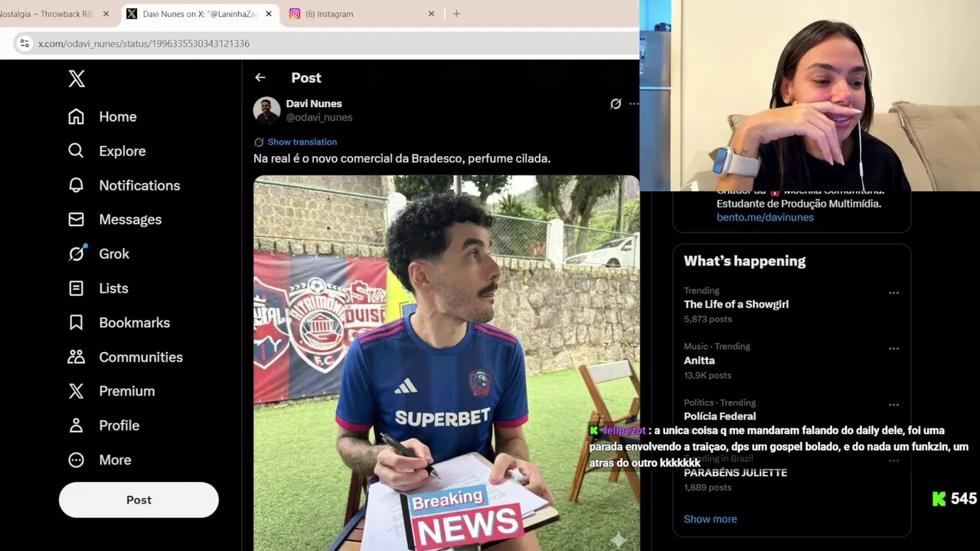Click the white Post button

point(139,500)
